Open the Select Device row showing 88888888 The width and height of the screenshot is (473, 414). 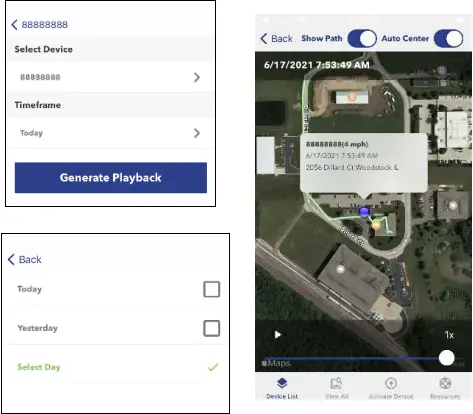[x=110, y=77]
